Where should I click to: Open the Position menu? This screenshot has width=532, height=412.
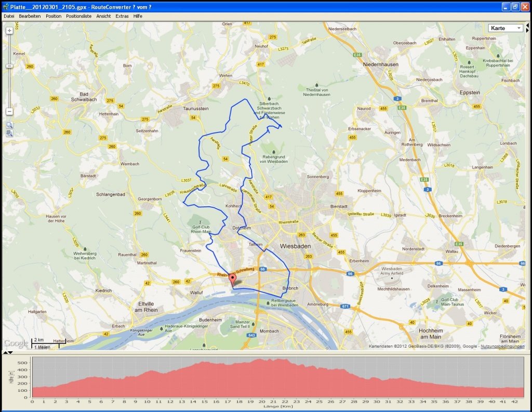(54, 16)
